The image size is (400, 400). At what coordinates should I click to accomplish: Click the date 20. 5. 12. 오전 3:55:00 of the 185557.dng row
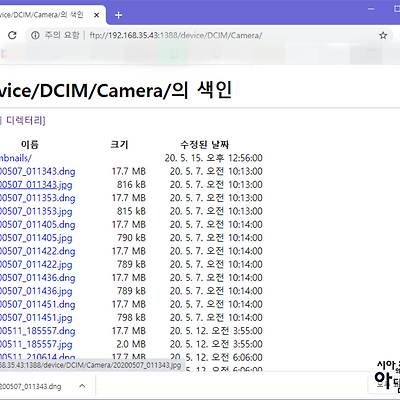[x=216, y=331]
